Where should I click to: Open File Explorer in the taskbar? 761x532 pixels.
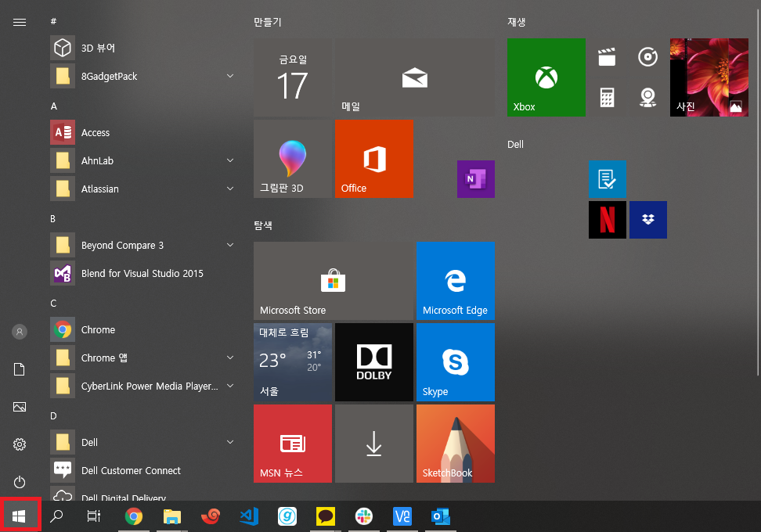172,516
